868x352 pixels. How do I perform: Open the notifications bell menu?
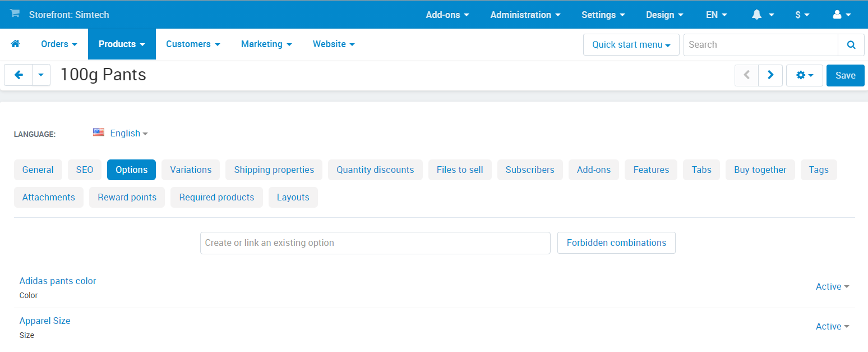763,15
